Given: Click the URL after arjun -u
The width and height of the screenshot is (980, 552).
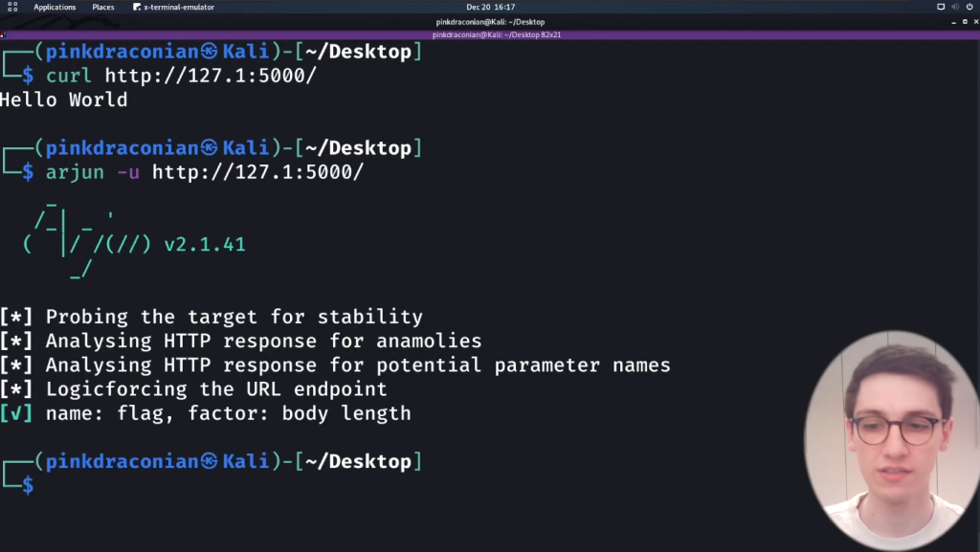Looking at the screenshot, I should (257, 172).
